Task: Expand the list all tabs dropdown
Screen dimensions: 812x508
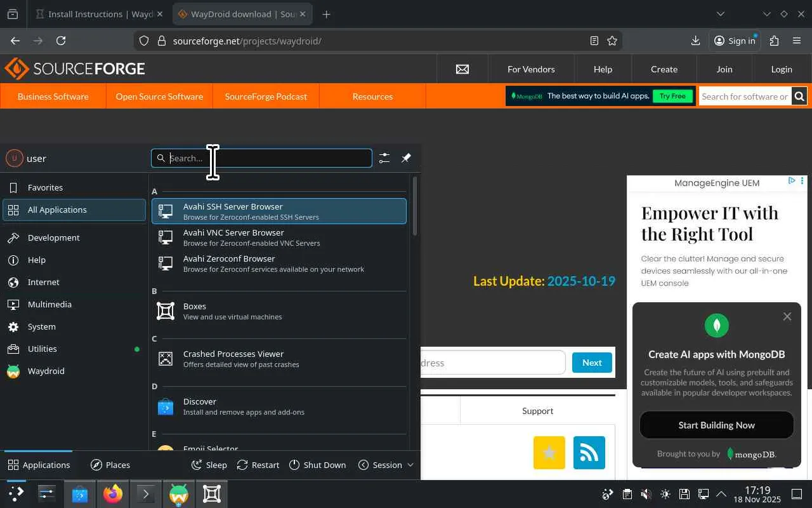Action: (721, 14)
